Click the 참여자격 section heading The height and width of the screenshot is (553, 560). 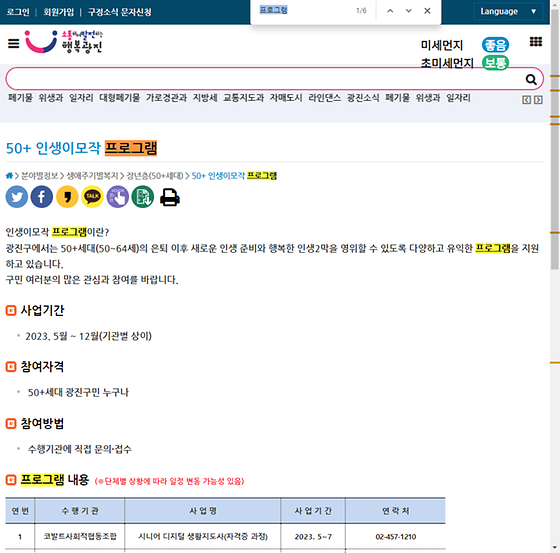click(42, 367)
